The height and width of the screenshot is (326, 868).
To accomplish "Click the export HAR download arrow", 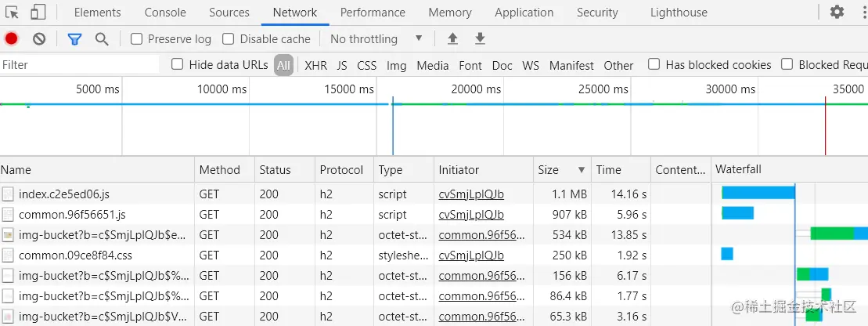I will [481, 39].
